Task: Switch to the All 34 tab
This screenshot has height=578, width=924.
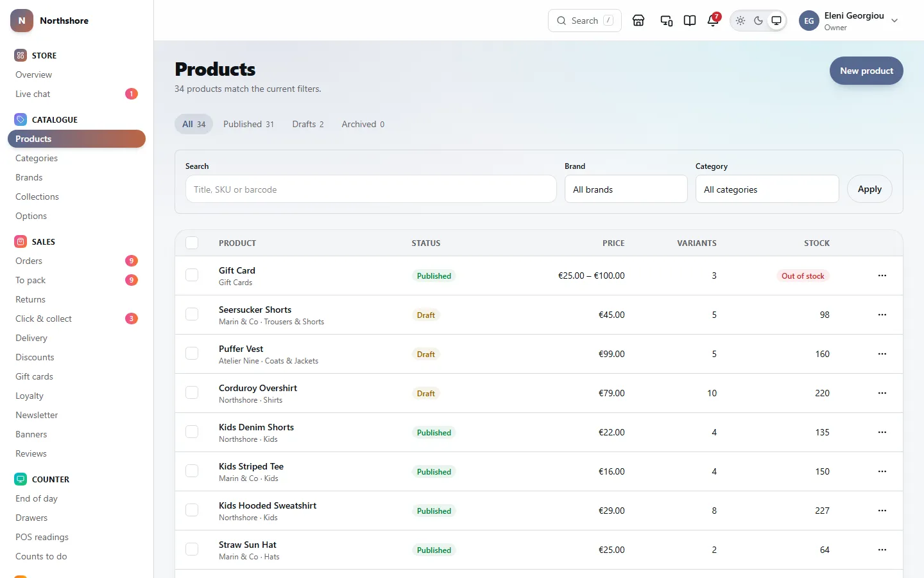Action: [x=194, y=124]
